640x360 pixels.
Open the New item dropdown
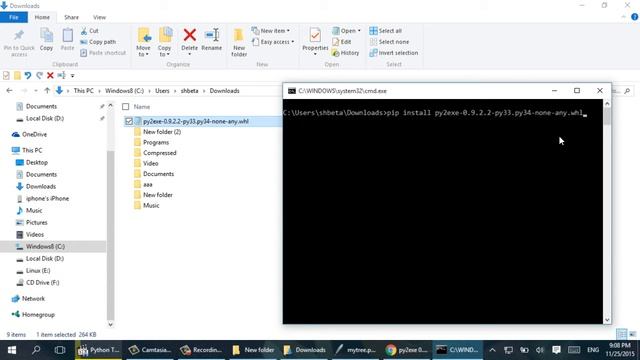271,31
